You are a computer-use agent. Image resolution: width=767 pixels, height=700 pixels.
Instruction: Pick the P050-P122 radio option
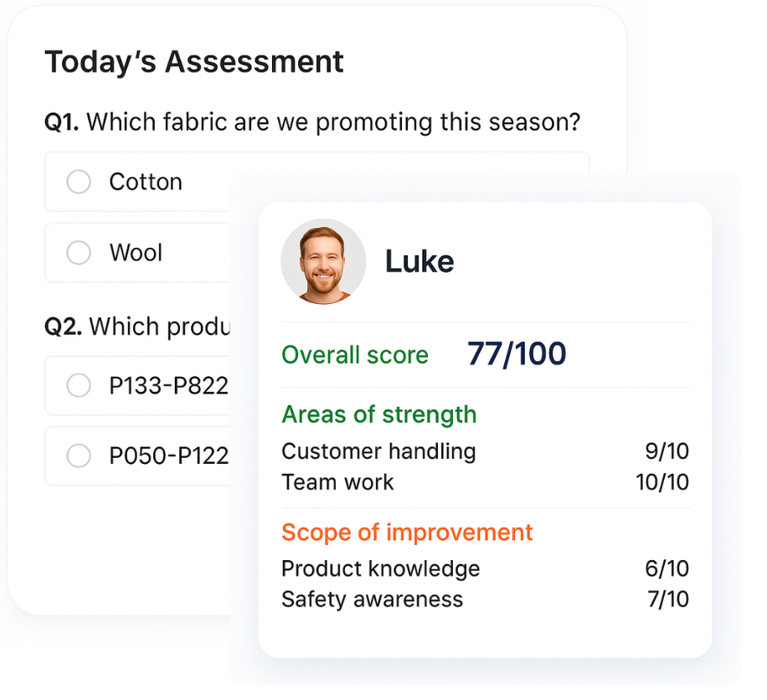coord(79,456)
